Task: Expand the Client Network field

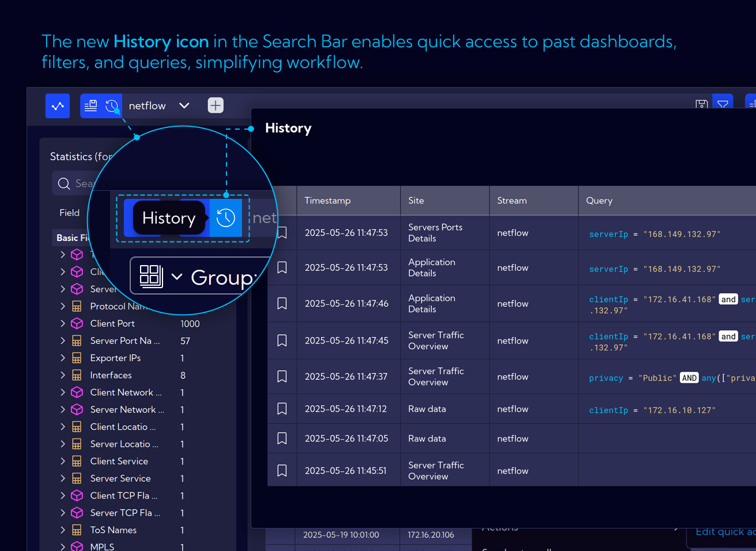Action: tap(63, 392)
